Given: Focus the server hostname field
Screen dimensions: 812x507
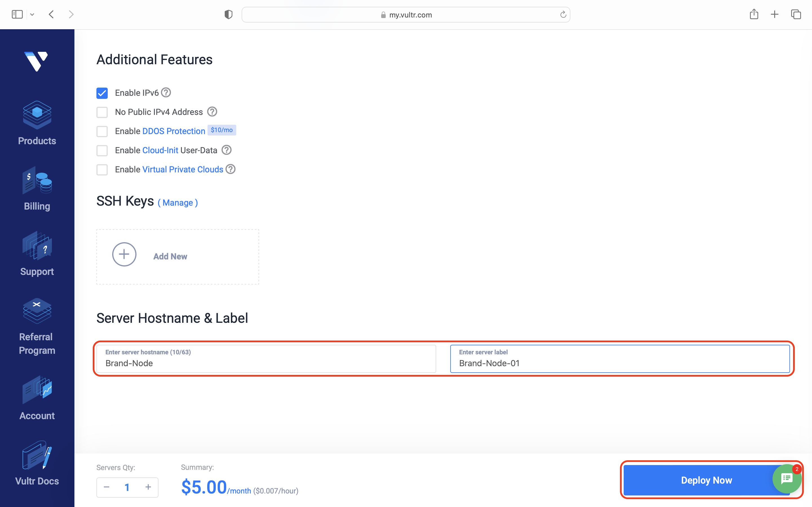Looking at the screenshot, I should pos(266,359).
